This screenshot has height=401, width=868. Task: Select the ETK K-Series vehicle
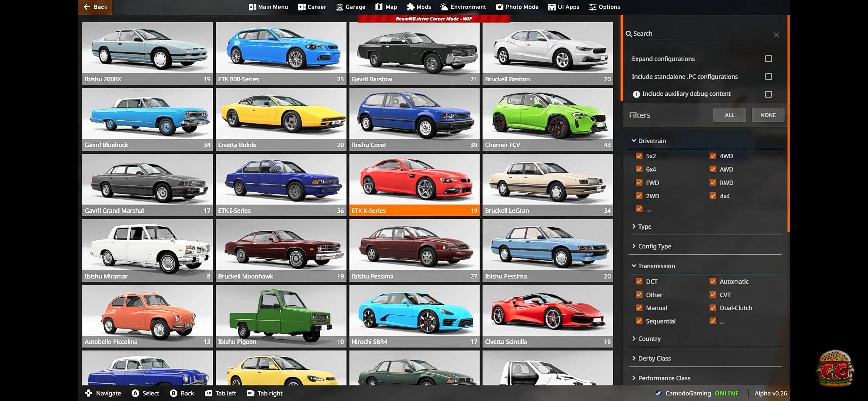(414, 185)
